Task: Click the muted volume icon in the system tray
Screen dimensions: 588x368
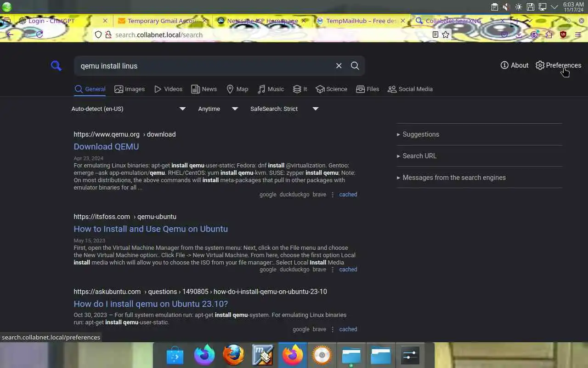Action: pyautogui.click(x=506, y=7)
